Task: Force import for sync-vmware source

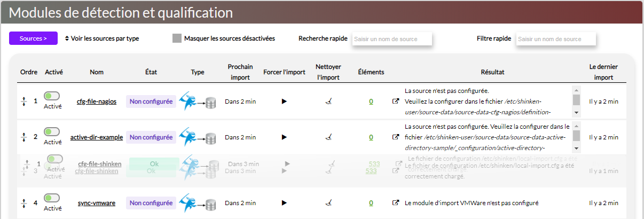Action: 284,203
